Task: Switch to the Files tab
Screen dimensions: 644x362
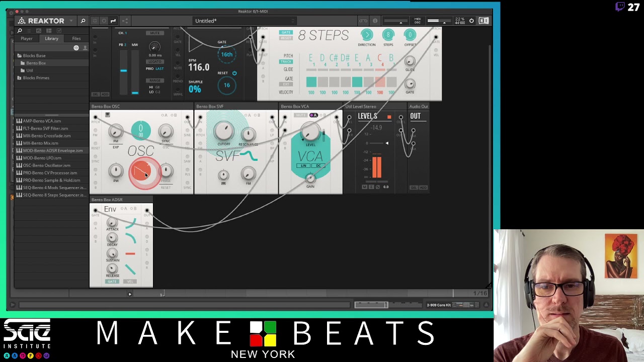Action: [76, 39]
